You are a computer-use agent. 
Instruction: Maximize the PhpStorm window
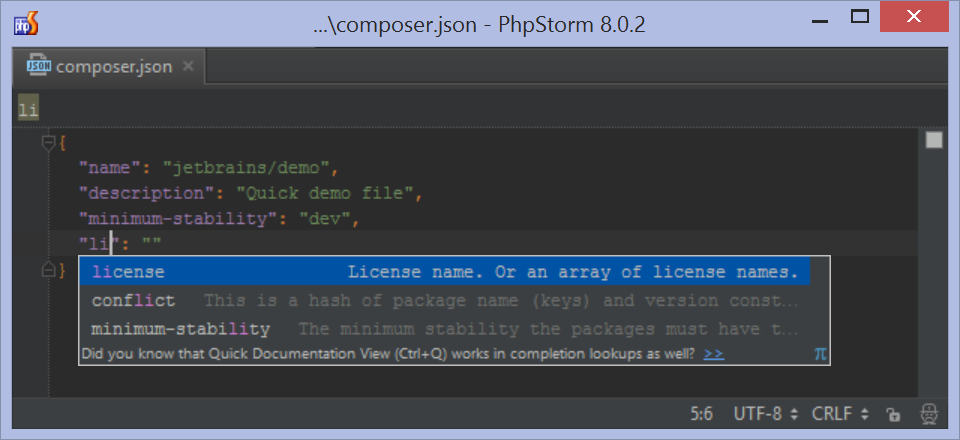(860, 17)
